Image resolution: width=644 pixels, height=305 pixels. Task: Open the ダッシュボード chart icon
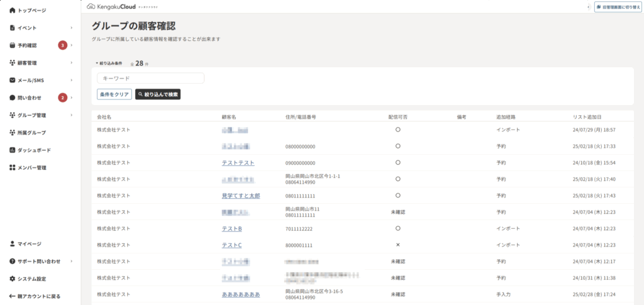pos(12,150)
